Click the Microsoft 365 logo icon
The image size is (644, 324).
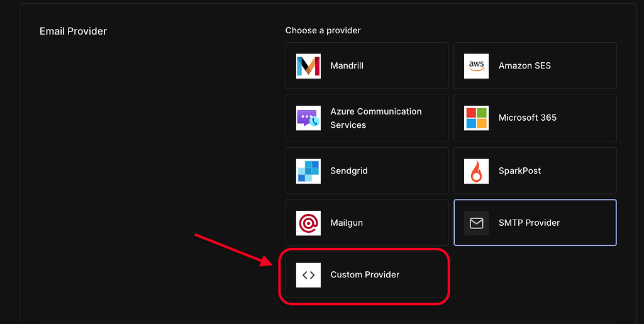[x=477, y=118]
